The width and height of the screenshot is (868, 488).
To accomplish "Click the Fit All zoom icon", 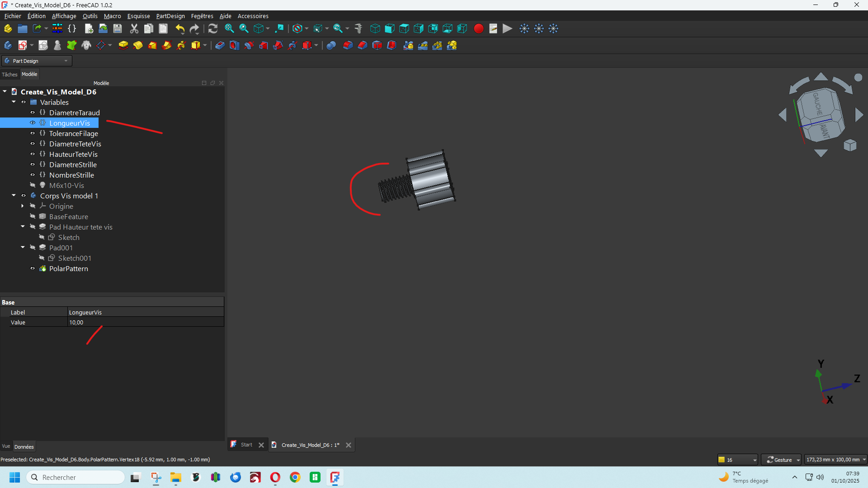I will point(229,28).
